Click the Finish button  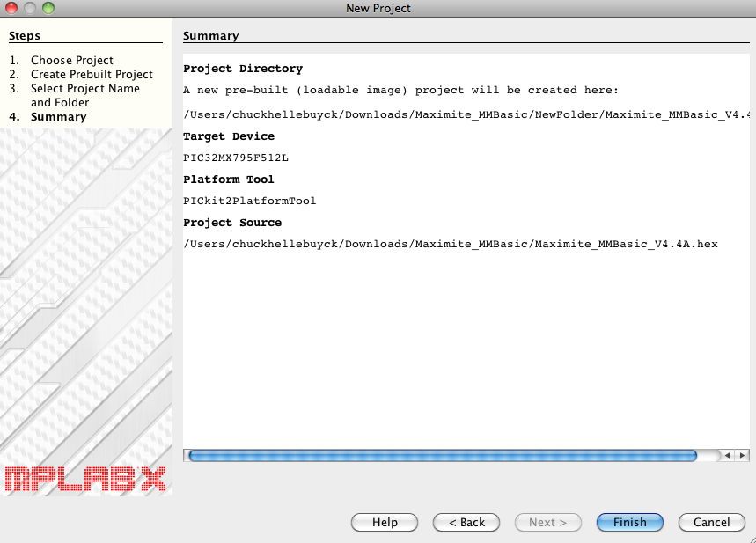(630, 522)
